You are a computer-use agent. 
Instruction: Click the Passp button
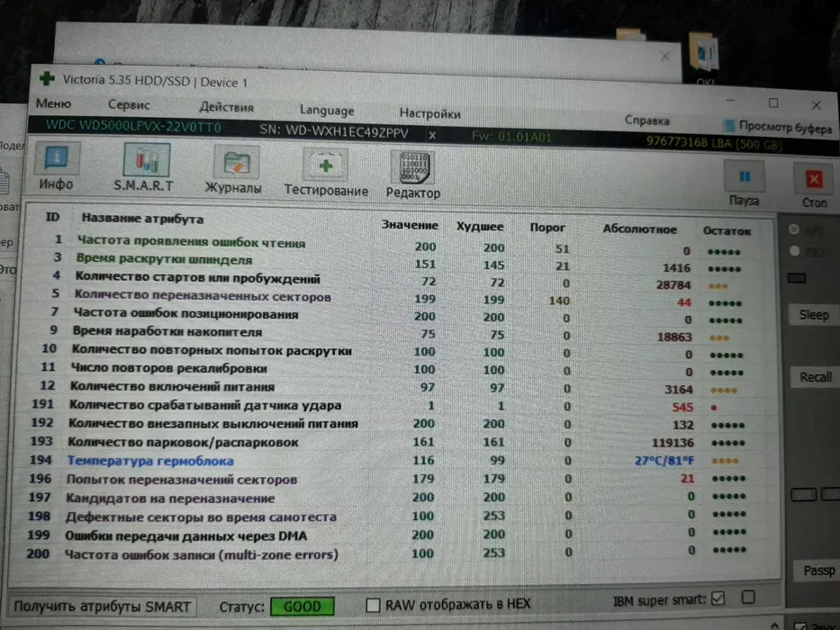[x=818, y=571]
